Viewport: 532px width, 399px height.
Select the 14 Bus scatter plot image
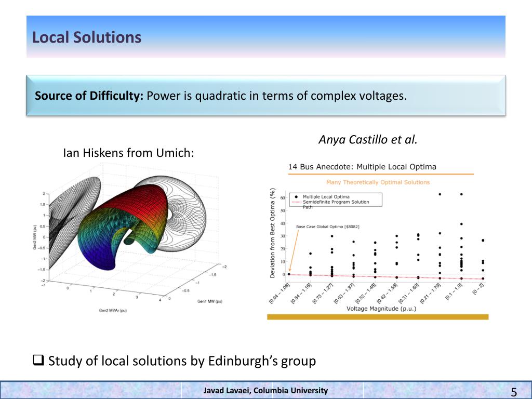378,241
